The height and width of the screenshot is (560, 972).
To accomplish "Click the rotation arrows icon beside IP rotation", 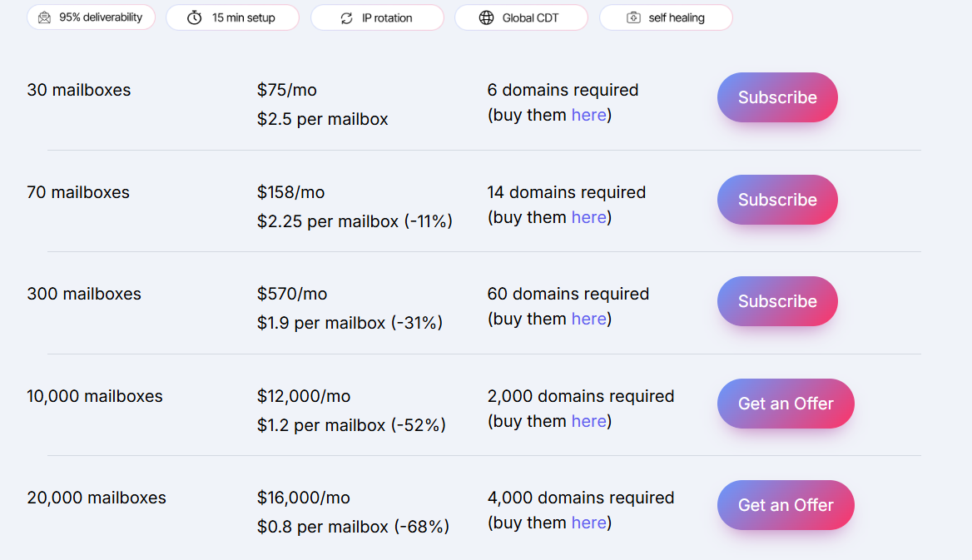I will [x=346, y=17].
